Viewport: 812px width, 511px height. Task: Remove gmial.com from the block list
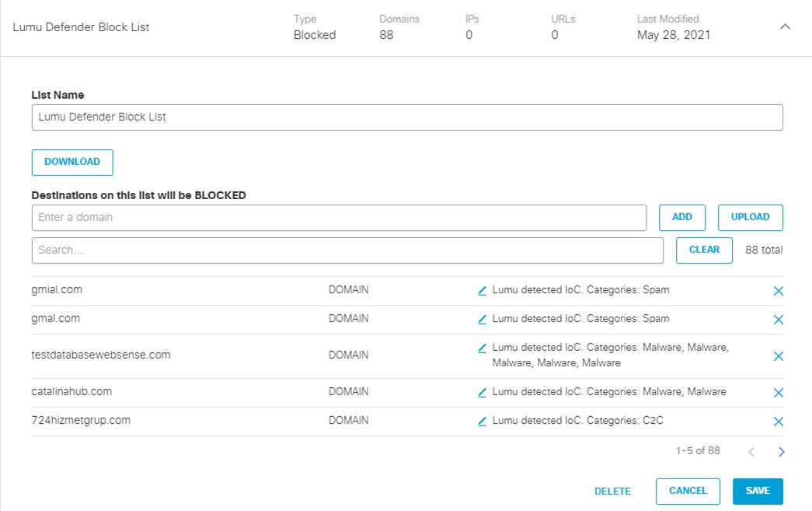[778, 291]
